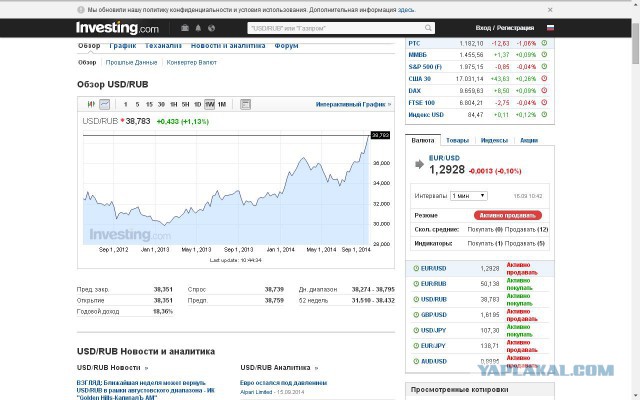Set chart timeframe to 1W
Viewport: 640px width, 400px height.
[x=209, y=104]
